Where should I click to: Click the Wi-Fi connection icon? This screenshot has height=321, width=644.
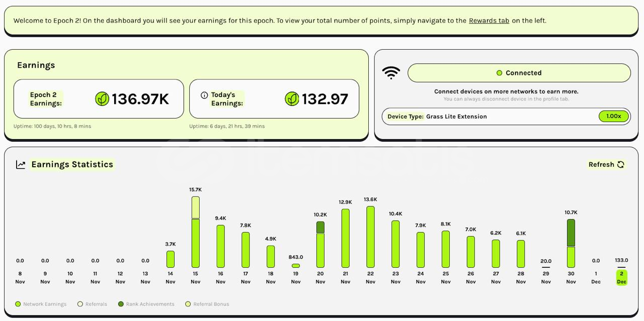[391, 73]
